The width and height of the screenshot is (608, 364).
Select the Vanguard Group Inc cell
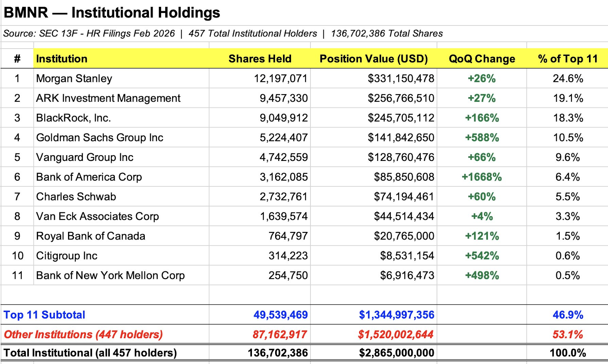[85, 158]
